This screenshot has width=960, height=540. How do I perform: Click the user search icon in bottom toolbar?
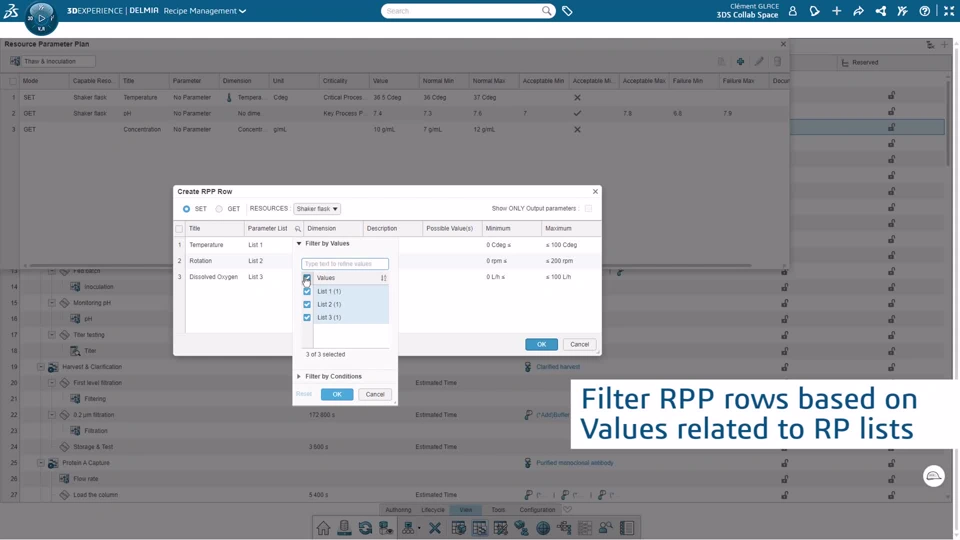[606, 528]
